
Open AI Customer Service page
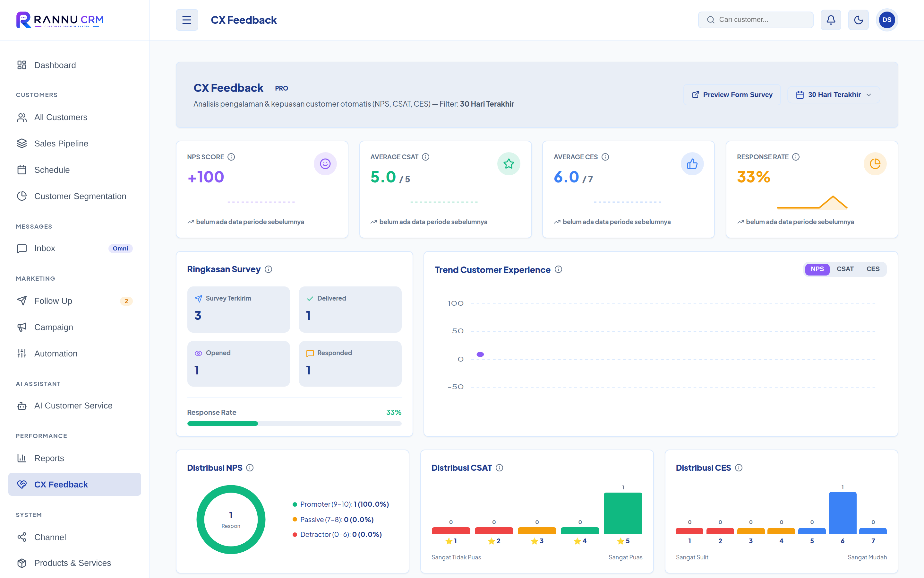click(75, 406)
